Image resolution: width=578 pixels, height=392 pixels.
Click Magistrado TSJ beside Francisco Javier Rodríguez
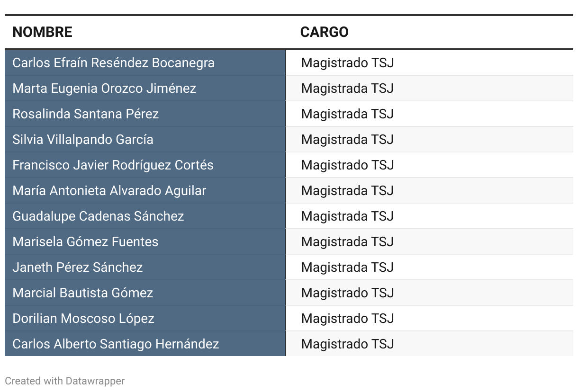click(347, 165)
